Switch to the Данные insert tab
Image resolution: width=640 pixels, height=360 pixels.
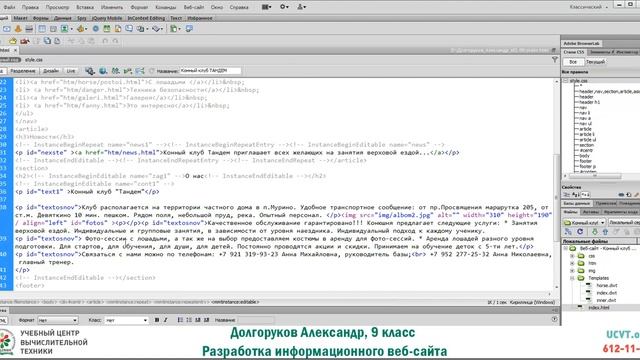pyautogui.click(x=62, y=18)
